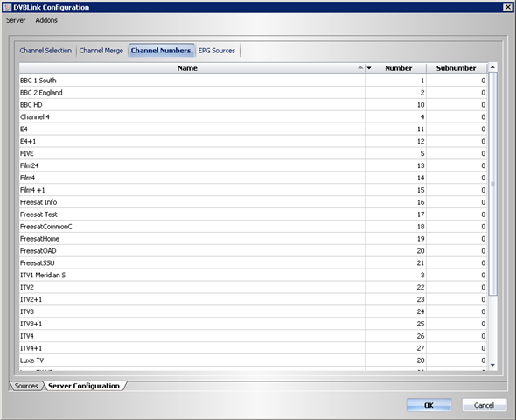516x420 pixels.
Task: Select the E4+1 channel name
Action: pyautogui.click(x=28, y=142)
